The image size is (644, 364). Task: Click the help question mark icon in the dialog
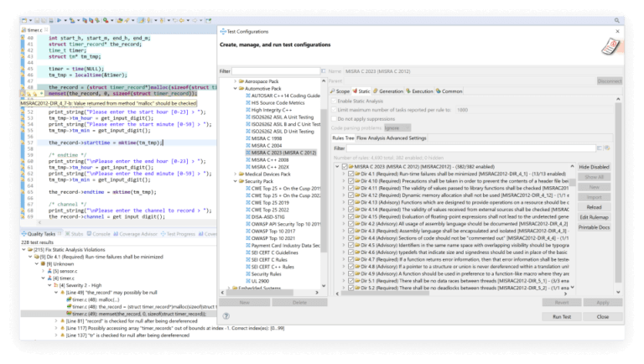pyautogui.click(x=226, y=316)
